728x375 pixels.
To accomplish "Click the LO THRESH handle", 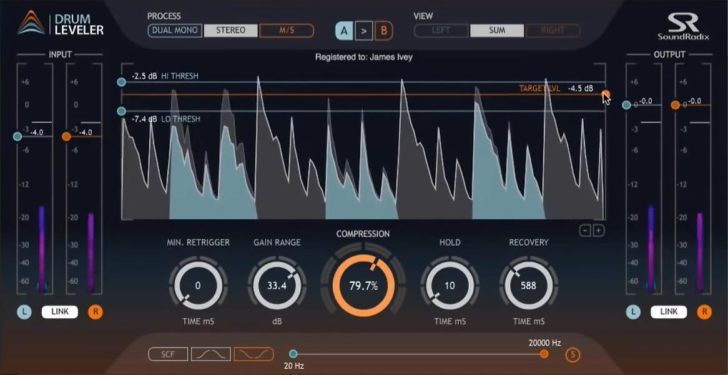I will pyautogui.click(x=122, y=111).
